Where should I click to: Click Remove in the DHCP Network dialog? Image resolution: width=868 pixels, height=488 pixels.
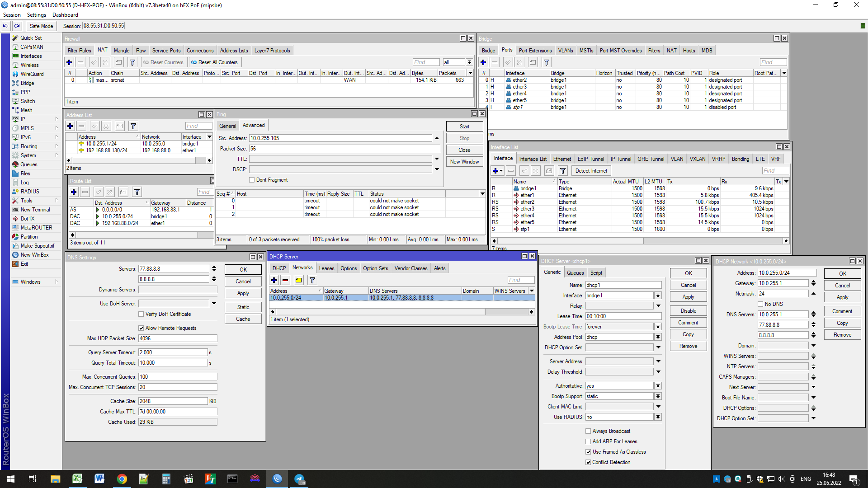tap(842, 335)
